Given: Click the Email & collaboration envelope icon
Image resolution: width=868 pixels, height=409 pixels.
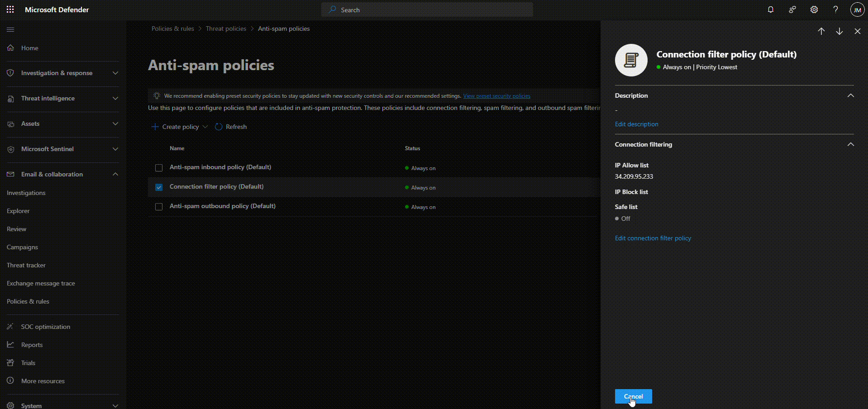Looking at the screenshot, I should 10,174.
